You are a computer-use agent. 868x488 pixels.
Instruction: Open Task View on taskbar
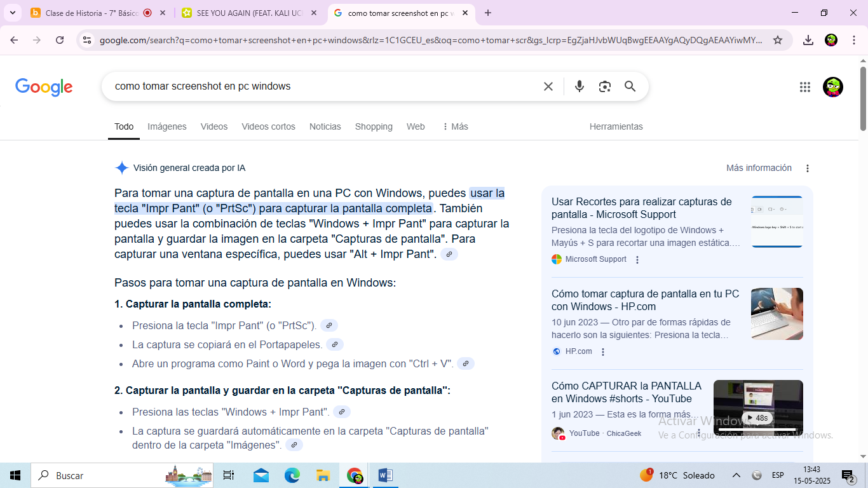pyautogui.click(x=229, y=475)
